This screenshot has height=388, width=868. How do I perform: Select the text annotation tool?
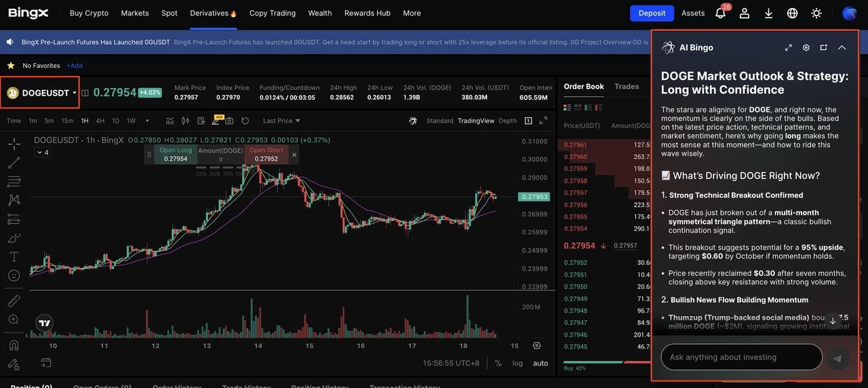pyautogui.click(x=14, y=257)
